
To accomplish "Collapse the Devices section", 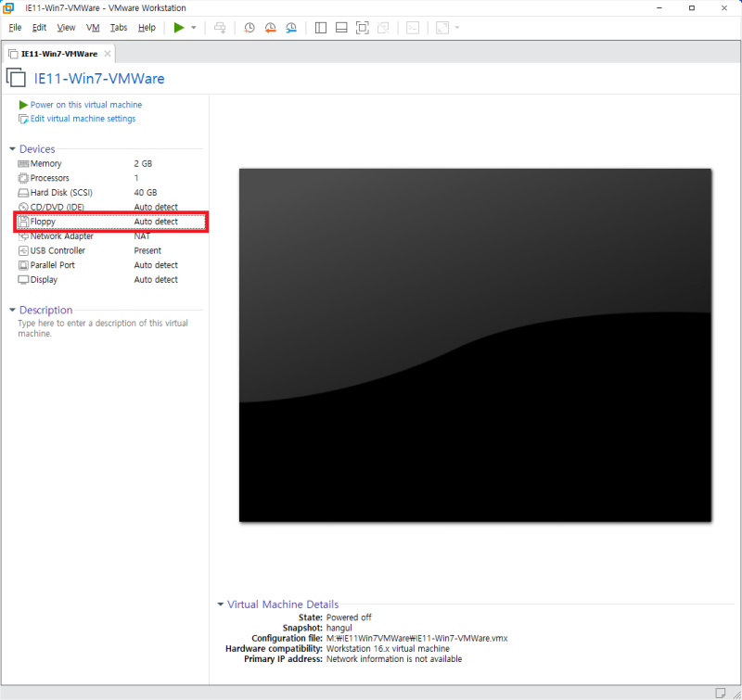I will pyautogui.click(x=11, y=148).
